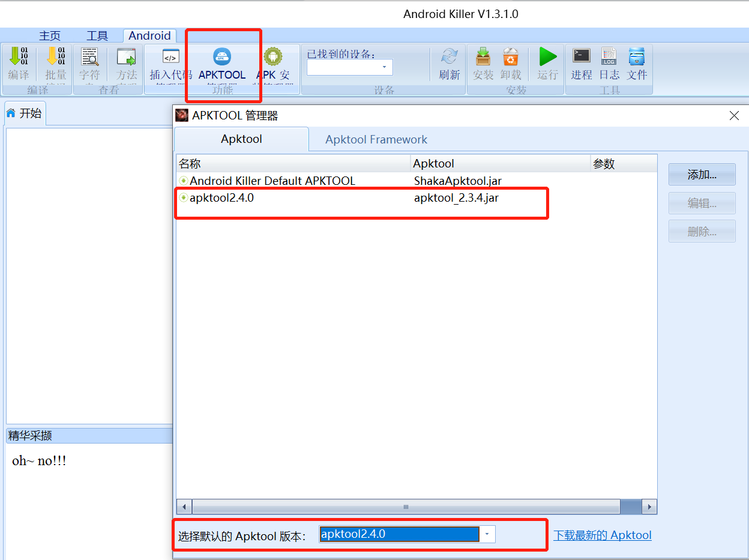Select the apktool2.4.0 list row
Image resolution: width=749 pixels, height=560 pixels.
(417, 197)
